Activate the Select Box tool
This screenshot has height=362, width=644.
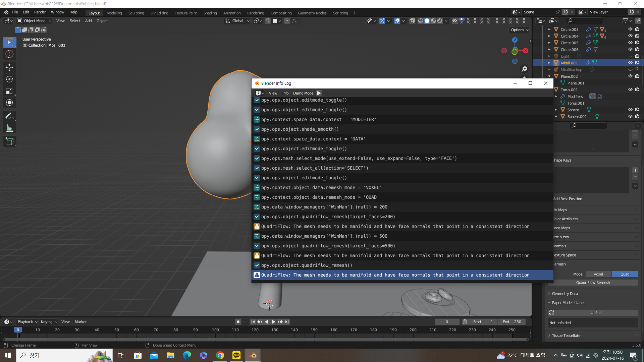click(9, 42)
